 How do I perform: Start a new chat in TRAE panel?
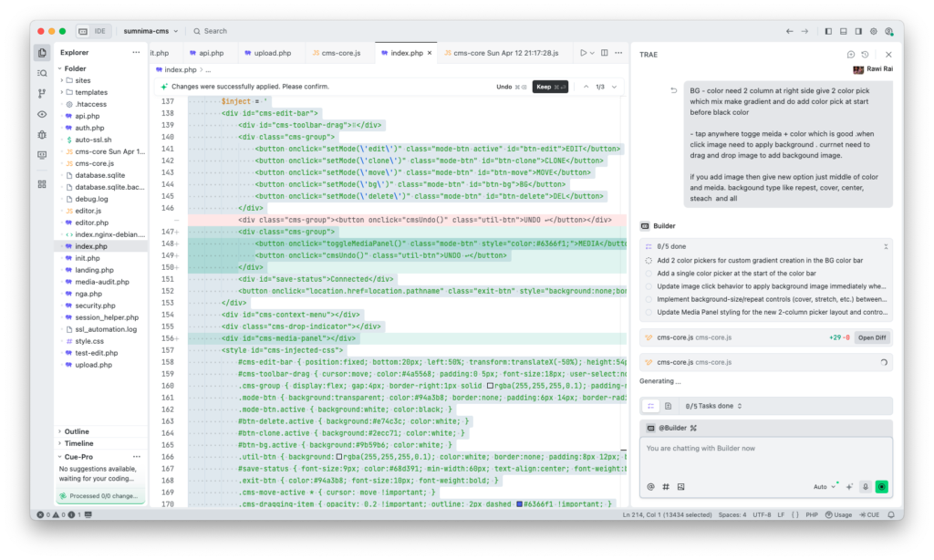pyautogui.click(x=850, y=55)
